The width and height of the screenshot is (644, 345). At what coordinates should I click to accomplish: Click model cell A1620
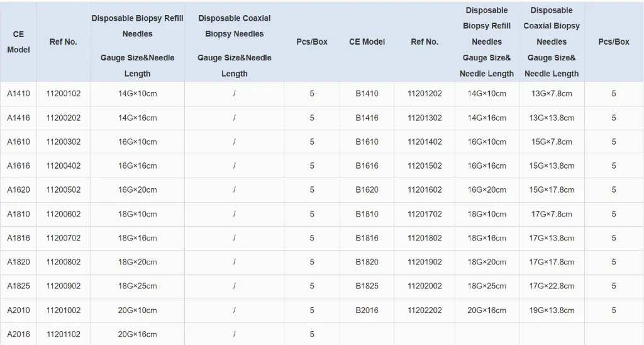tap(18, 189)
